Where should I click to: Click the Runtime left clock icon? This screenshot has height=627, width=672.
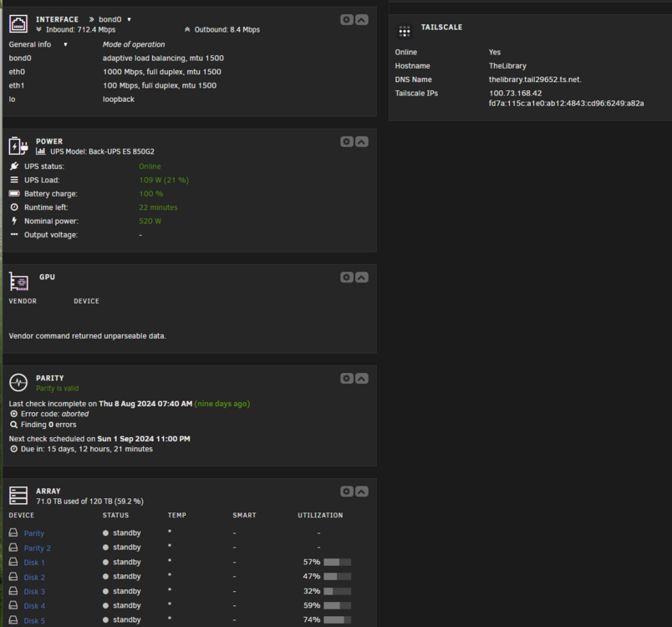tap(14, 207)
